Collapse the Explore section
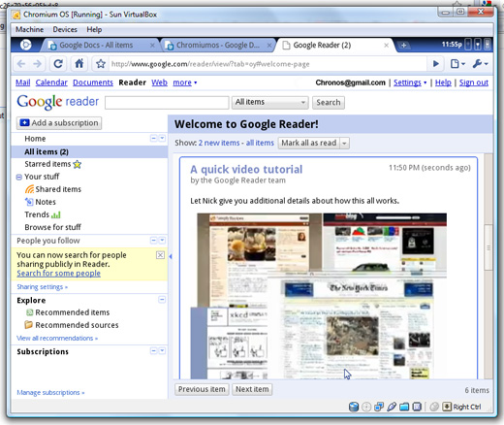The image size is (504, 425). [x=162, y=300]
